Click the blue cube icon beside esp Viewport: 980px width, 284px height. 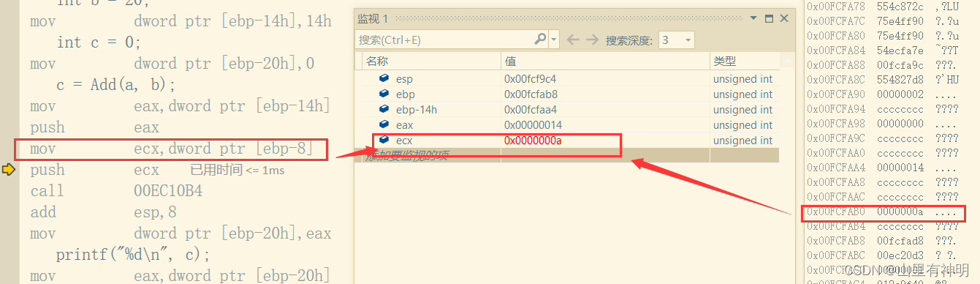tap(384, 78)
